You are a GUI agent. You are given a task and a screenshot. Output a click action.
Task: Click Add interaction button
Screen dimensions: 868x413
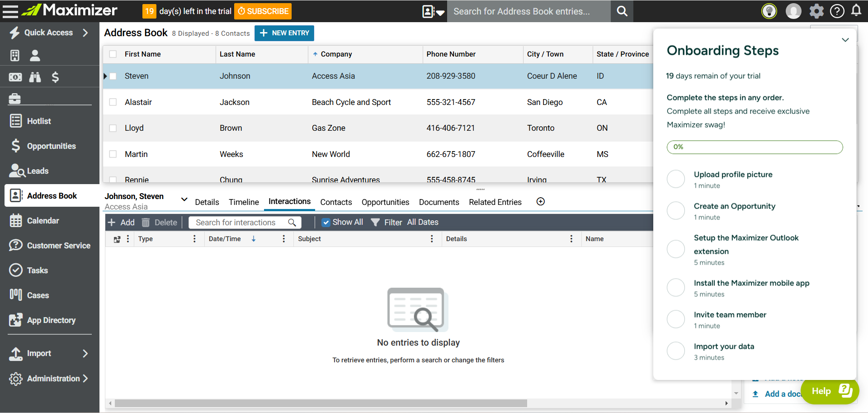click(121, 223)
